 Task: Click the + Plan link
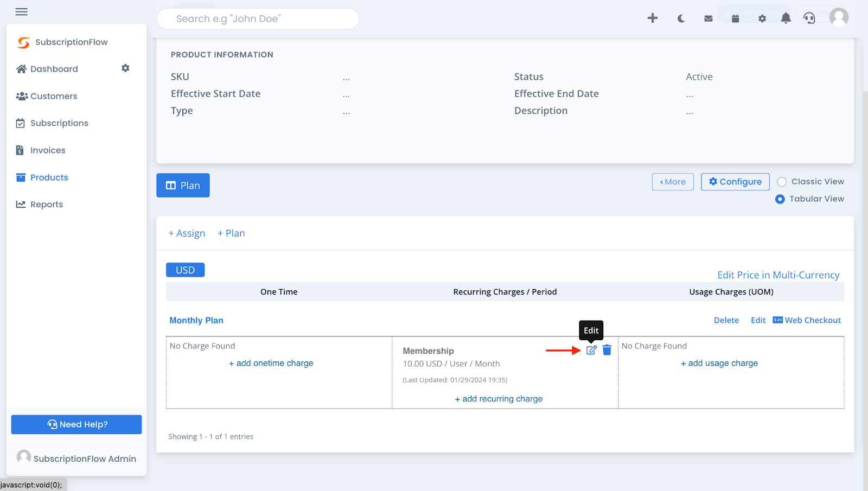(x=231, y=233)
